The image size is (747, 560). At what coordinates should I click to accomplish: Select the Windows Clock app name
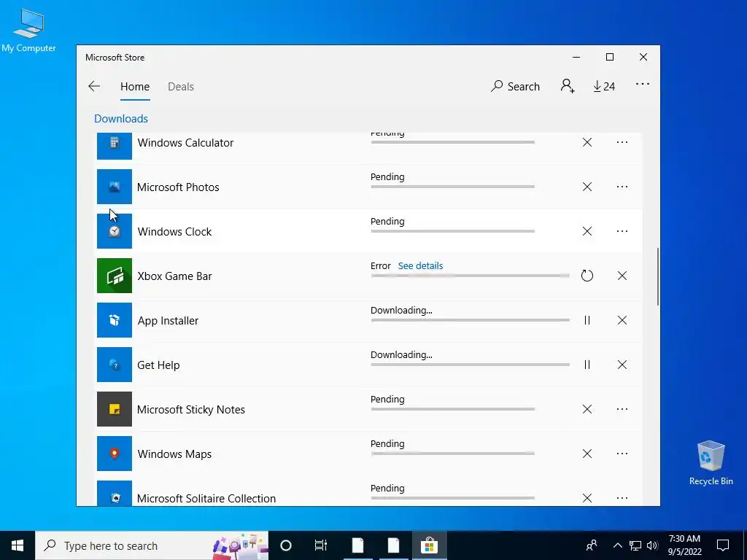pos(174,231)
